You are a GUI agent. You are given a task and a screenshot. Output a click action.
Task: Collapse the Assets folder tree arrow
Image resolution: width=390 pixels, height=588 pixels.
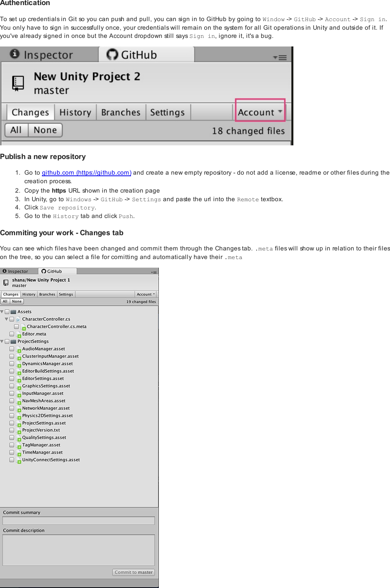click(2, 312)
